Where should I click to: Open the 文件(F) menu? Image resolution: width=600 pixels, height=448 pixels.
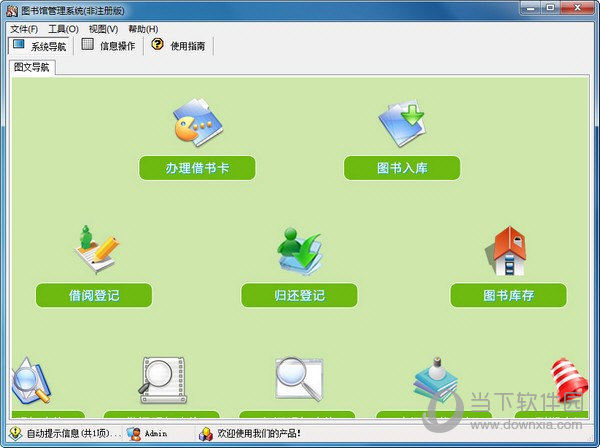(24, 29)
